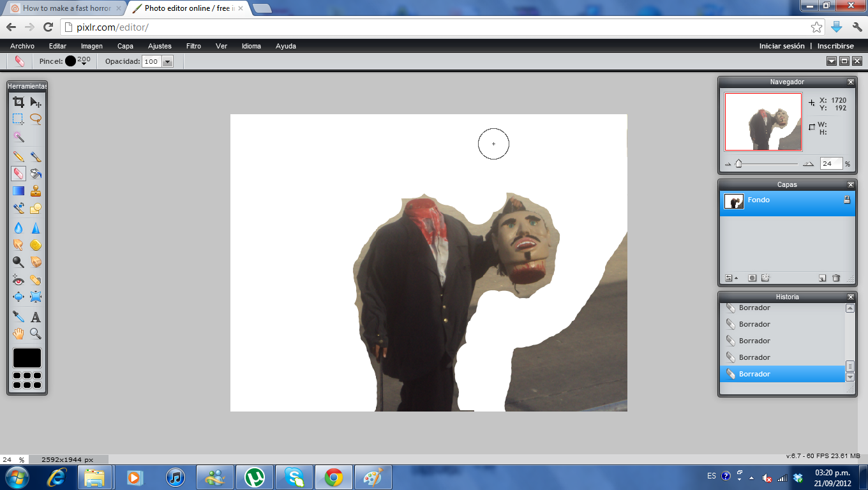Image resolution: width=868 pixels, height=490 pixels.
Task: Select the Sharpen triangle tool
Action: pos(36,228)
